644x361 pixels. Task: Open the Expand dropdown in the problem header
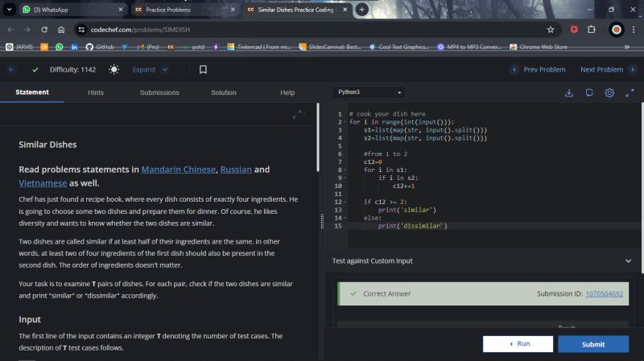pyautogui.click(x=150, y=70)
